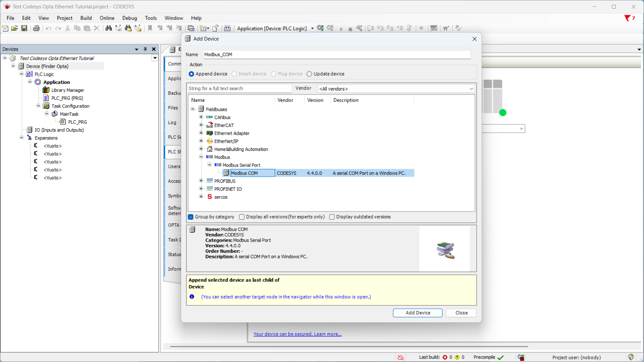Click the Add Device button
Viewport: 644px width, 362px height.
tap(418, 313)
